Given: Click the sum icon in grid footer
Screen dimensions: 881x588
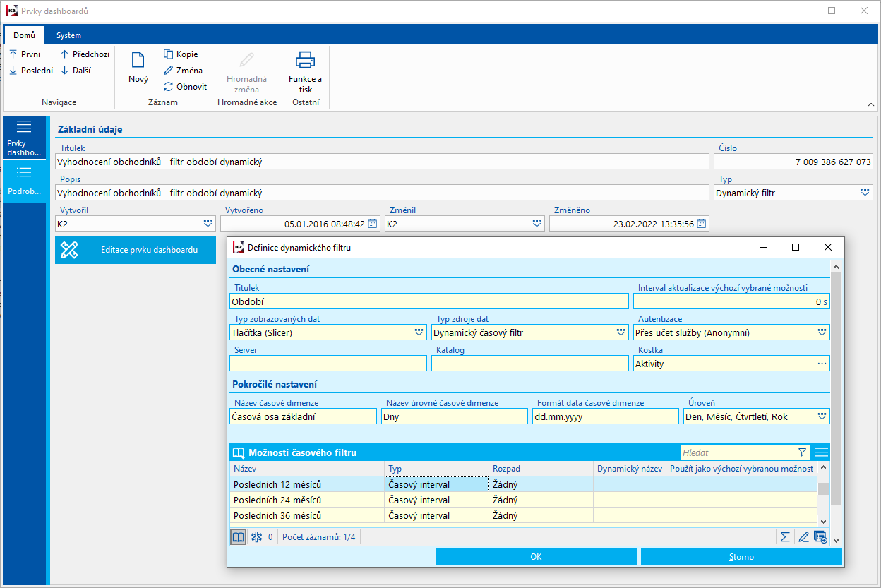Looking at the screenshot, I should tap(784, 537).
